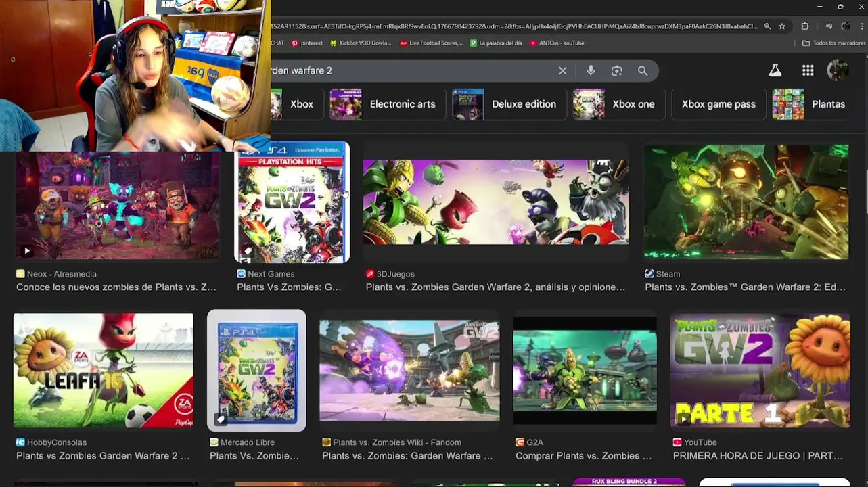Image resolution: width=868 pixels, height=487 pixels.
Task: Open the PlayStation Hits GW2 cover image
Action: click(x=292, y=203)
